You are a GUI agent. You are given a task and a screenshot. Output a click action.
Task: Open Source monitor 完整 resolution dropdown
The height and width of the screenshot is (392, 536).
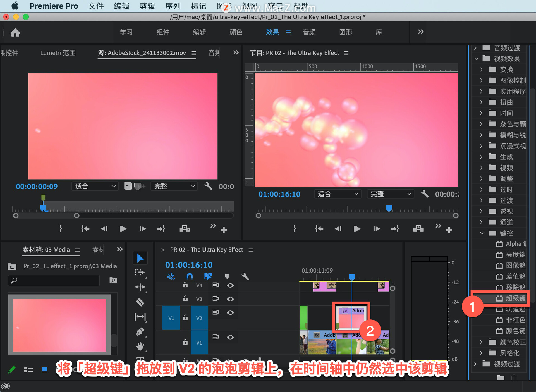point(174,186)
